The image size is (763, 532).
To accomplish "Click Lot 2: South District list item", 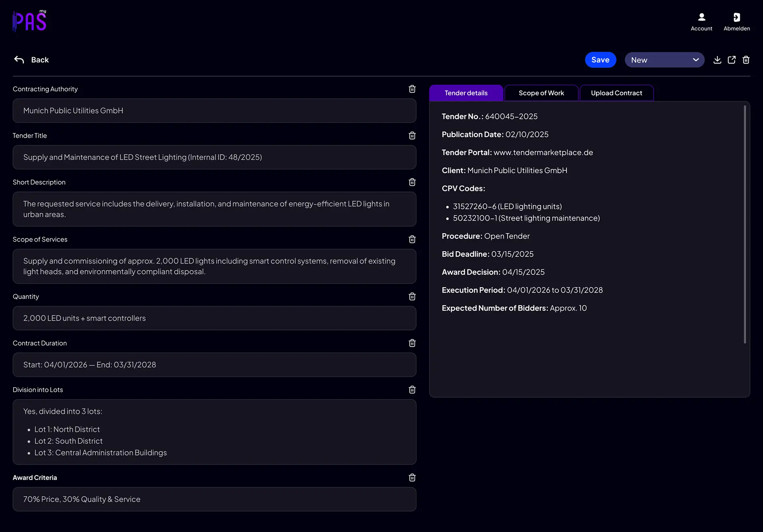I will [68, 441].
